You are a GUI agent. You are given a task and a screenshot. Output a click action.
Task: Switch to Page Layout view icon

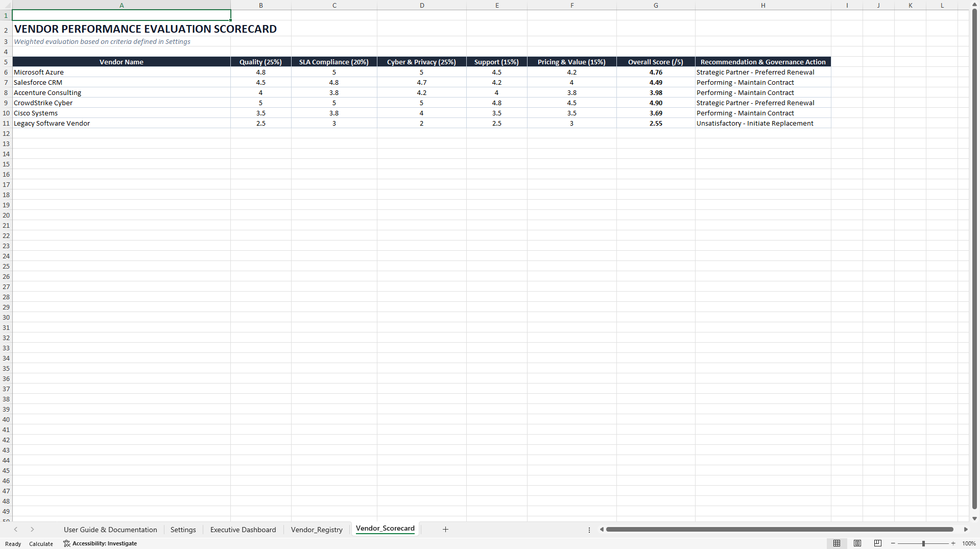point(857,543)
